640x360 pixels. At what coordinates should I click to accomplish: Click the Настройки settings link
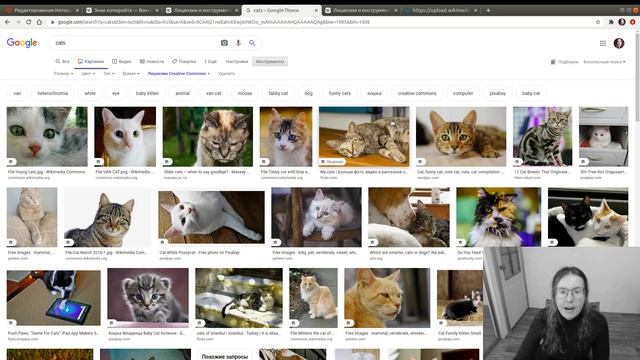click(x=237, y=62)
